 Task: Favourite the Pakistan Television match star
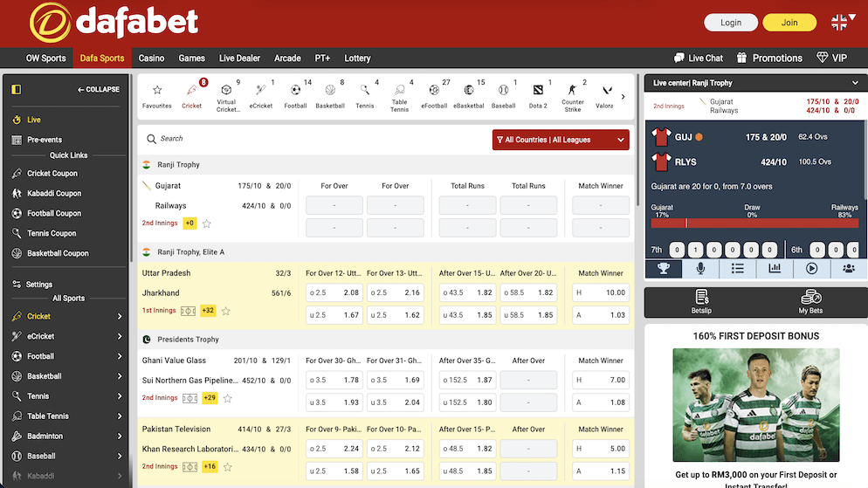[228, 467]
